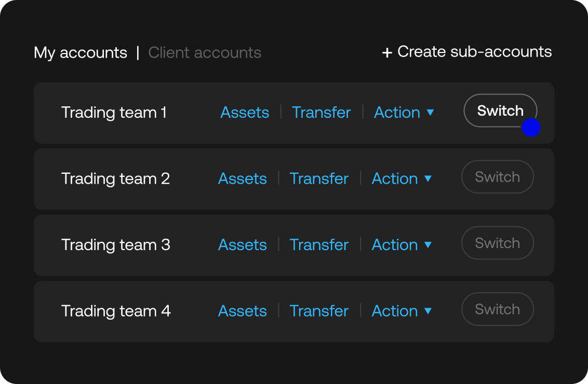
Task: Expand the Action menu for Trading team 2
Action: click(429, 179)
